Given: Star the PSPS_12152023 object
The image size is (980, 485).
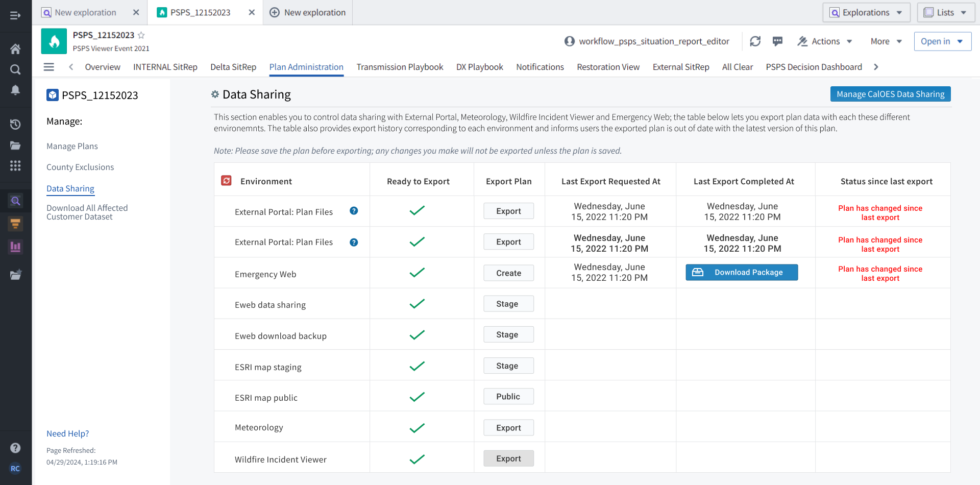Looking at the screenshot, I should pos(141,35).
